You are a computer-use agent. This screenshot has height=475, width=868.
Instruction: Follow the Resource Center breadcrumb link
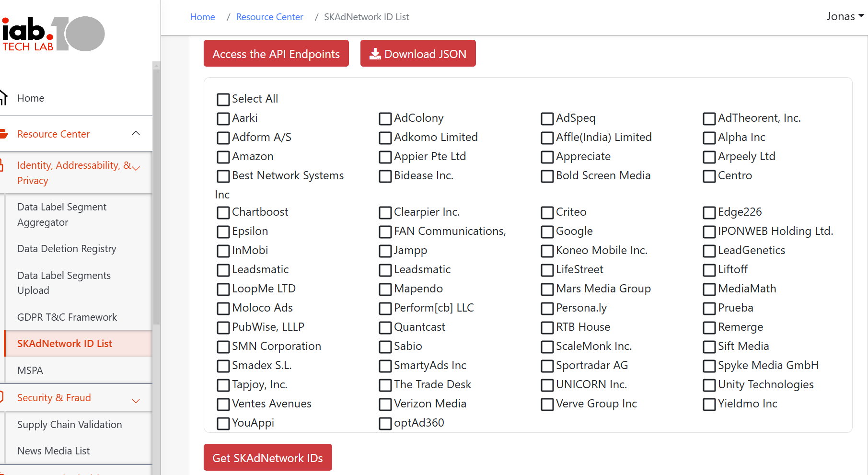(269, 17)
